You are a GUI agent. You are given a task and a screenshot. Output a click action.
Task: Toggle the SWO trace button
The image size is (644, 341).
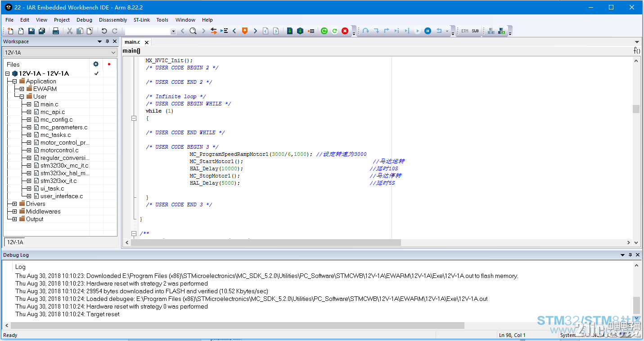[475, 31]
